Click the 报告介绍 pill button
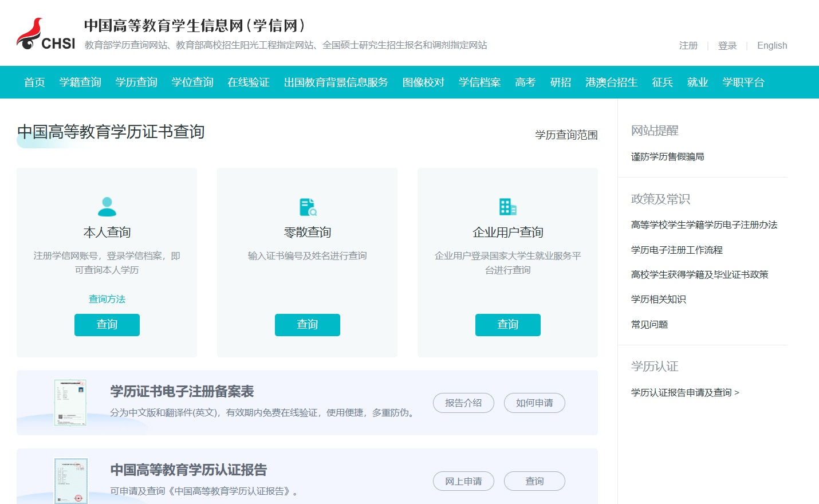This screenshot has height=504, width=819. click(x=463, y=403)
